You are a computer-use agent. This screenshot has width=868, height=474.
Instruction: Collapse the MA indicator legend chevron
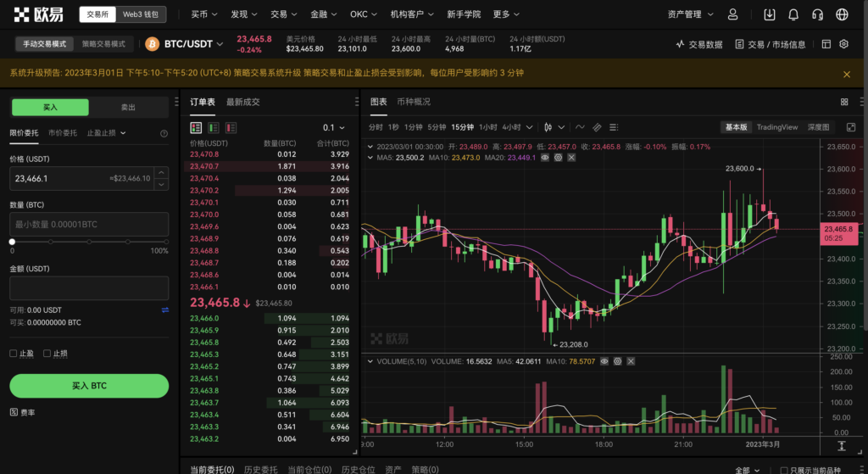(370, 158)
